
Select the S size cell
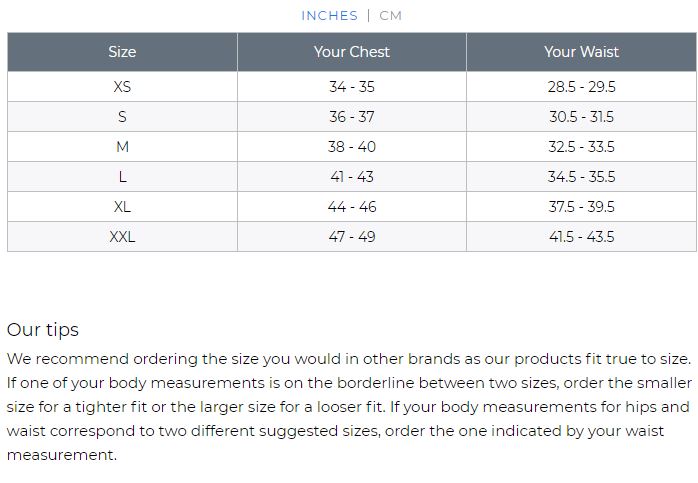(x=122, y=117)
